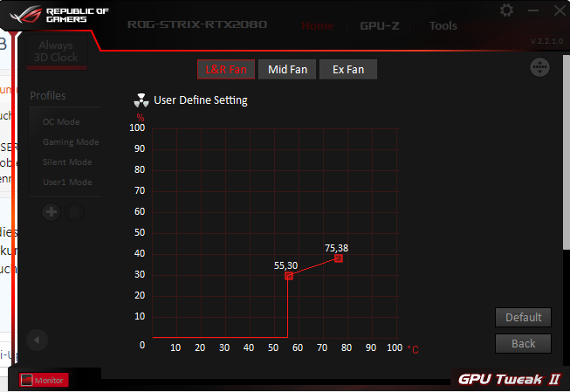Screen dimensions: 570x392
Task: Click the Back button
Action: pyautogui.click(x=523, y=343)
